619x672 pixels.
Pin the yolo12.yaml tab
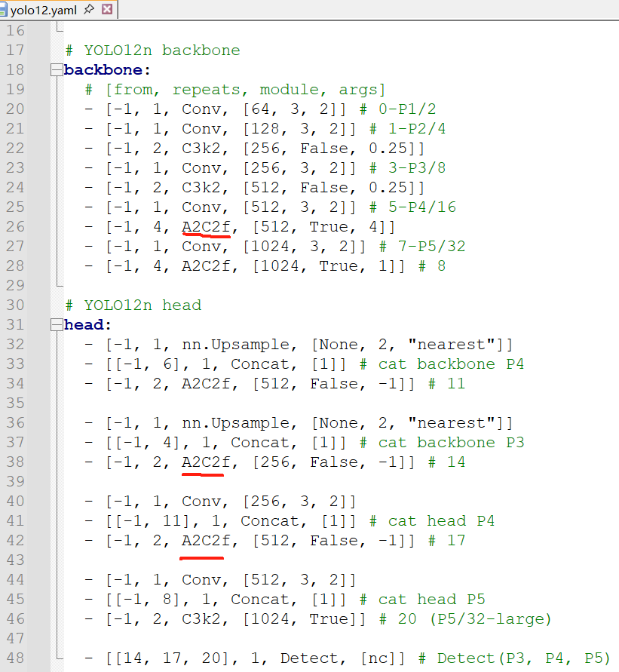point(89,10)
